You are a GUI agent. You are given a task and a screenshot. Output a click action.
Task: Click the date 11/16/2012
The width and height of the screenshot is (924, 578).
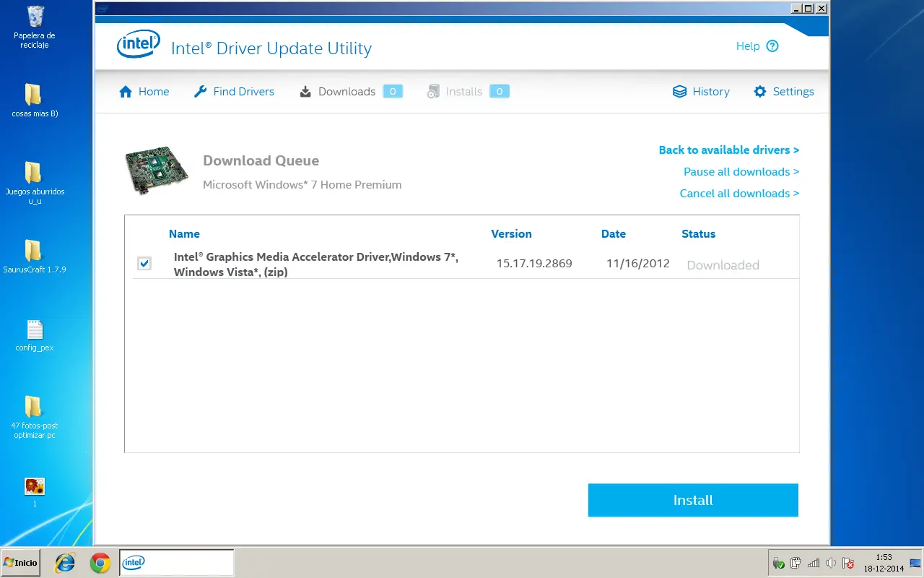tap(638, 264)
